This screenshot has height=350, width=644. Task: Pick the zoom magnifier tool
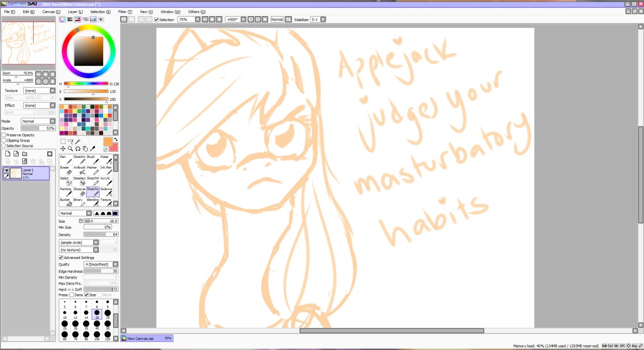[x=70, y=149]
